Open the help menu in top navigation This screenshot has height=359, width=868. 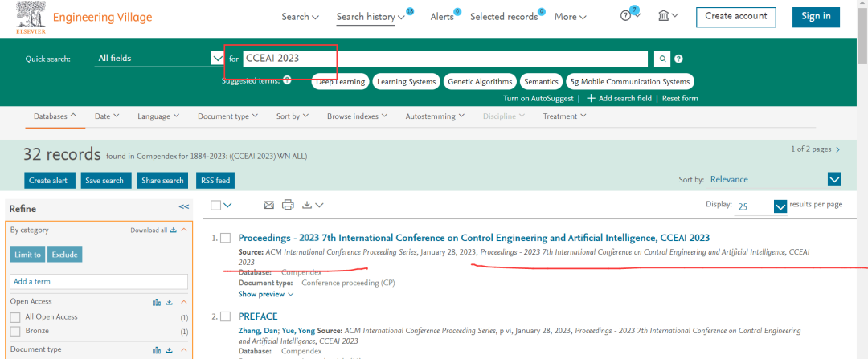[630, 16]
